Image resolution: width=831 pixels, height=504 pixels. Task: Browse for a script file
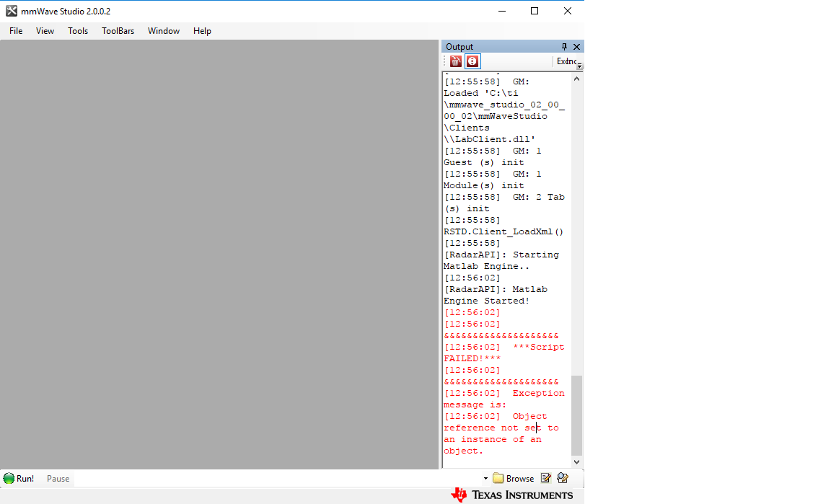click(513, 479)
